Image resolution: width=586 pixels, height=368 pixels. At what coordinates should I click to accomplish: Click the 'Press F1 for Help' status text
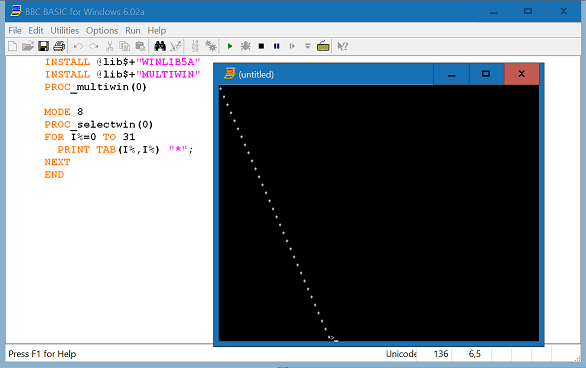(x=42, y=354)
